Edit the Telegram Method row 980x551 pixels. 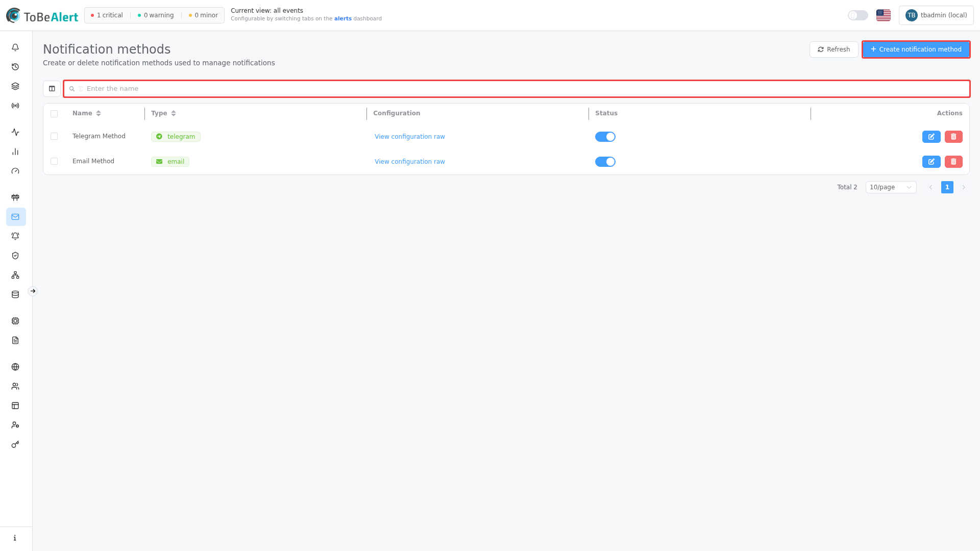(931, 137)
